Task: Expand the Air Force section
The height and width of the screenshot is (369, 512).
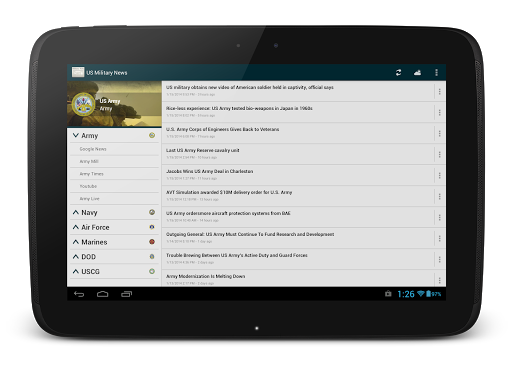Action: point(114,227)
